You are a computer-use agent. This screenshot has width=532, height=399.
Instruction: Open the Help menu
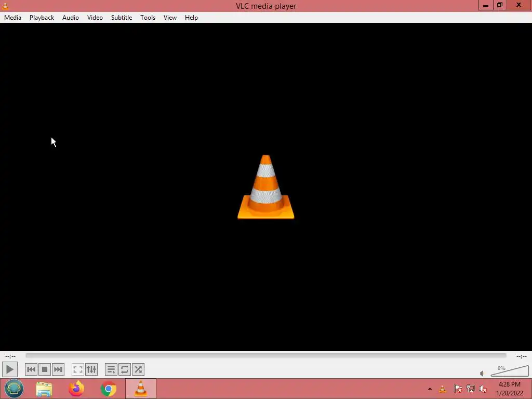pyautogui.click(x=191, y=18)
